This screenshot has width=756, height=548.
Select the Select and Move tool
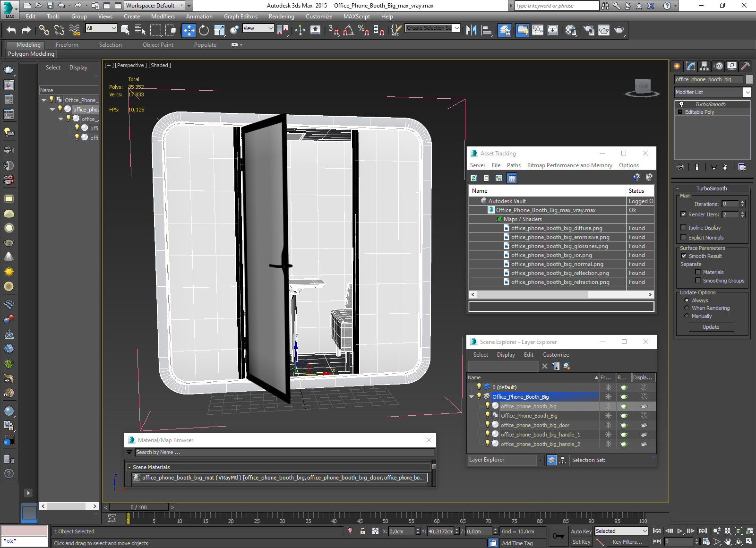coord(189,30)
